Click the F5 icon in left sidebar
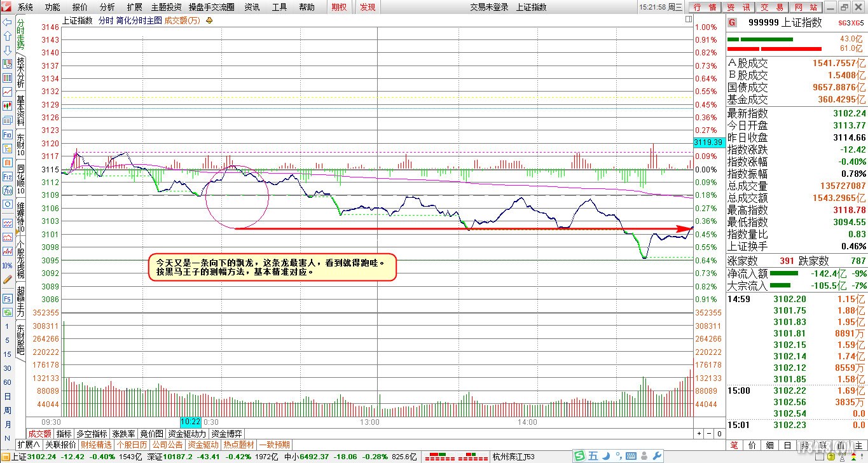Image resolution: width=868 pixels, height=463 pixels. [x=7, y=298]
